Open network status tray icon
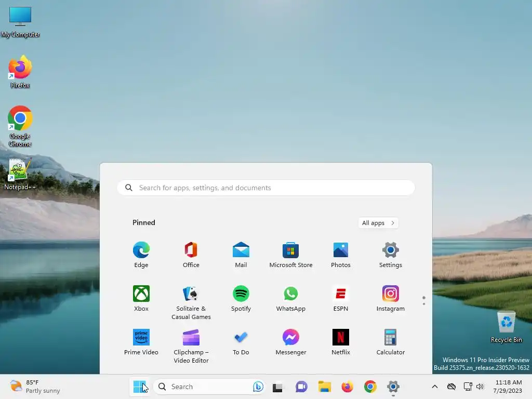532x399 pixels. pos(468,387)
